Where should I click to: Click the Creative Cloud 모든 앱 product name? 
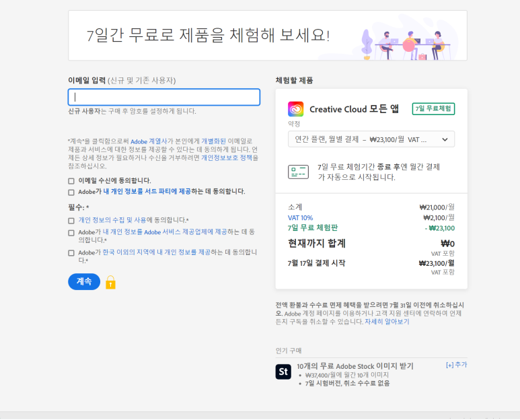pyautogui.click(x=354, y=109)
